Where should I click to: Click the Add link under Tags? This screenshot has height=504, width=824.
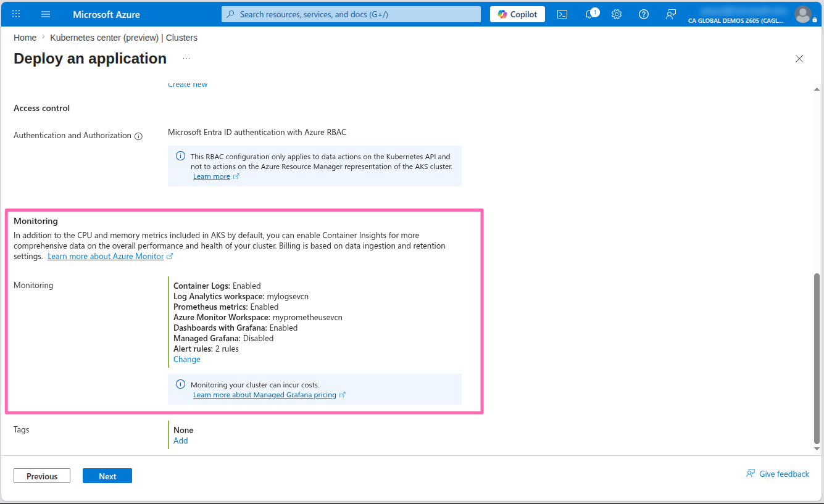pos(181,440)
